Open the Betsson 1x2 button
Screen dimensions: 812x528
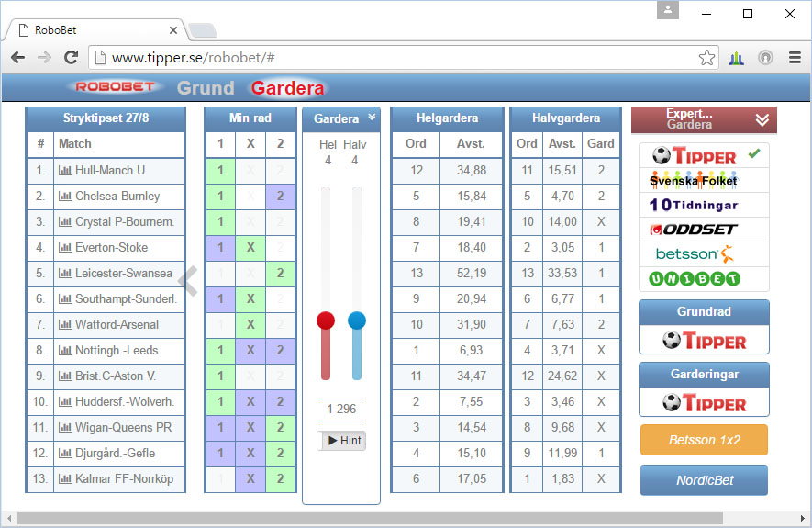pos(705,440)
